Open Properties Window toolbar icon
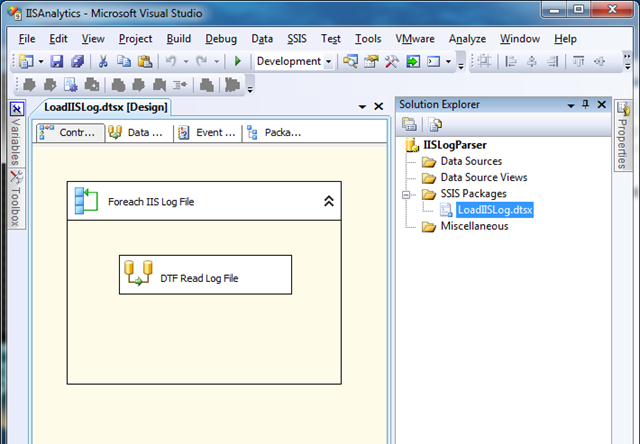This screenshot has height=444, width=640. click(x=371, y=62)
